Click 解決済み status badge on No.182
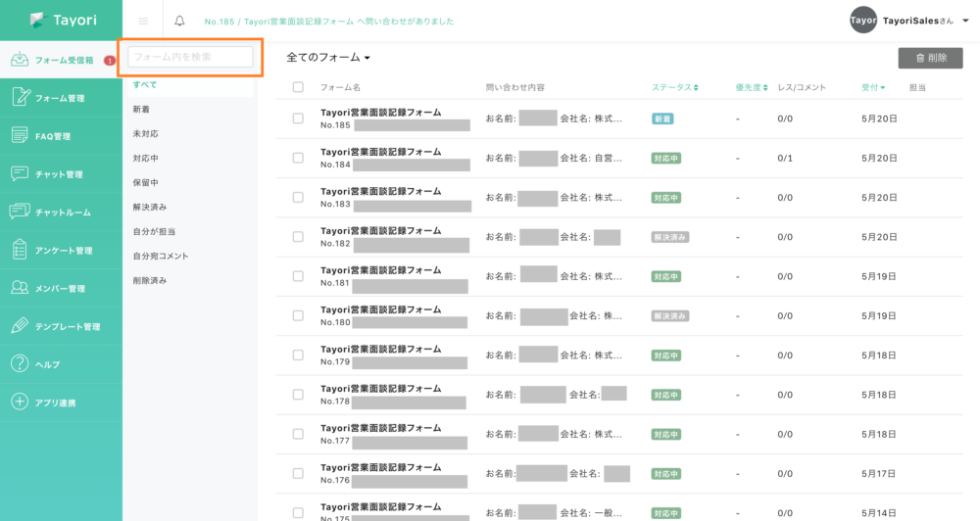 [x=670, y=237]
